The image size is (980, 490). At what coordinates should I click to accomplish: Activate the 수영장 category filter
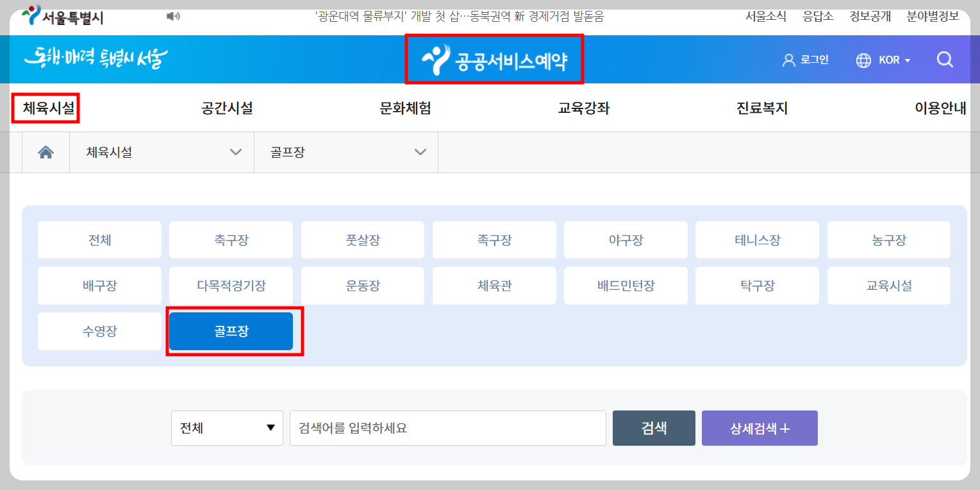coord(99,331)
